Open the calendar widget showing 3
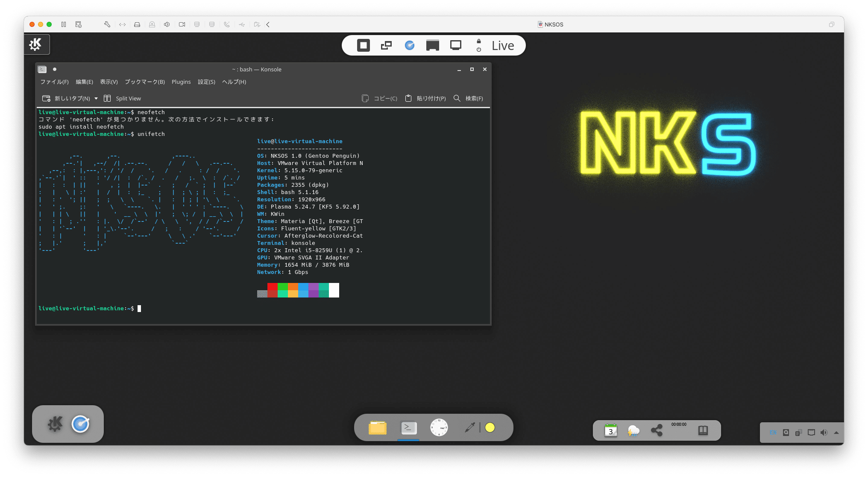The width and height of the screenshot is (868, 477). tap(611, 430)
